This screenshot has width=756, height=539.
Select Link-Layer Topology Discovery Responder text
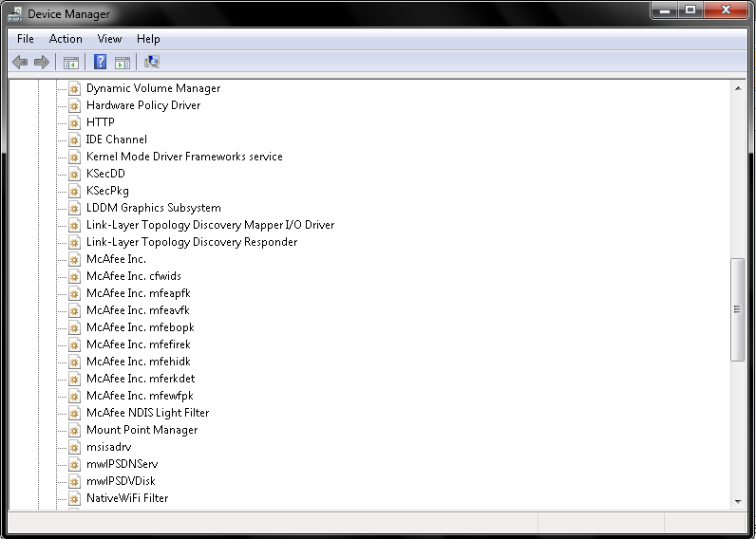click(x=192, y=242)
